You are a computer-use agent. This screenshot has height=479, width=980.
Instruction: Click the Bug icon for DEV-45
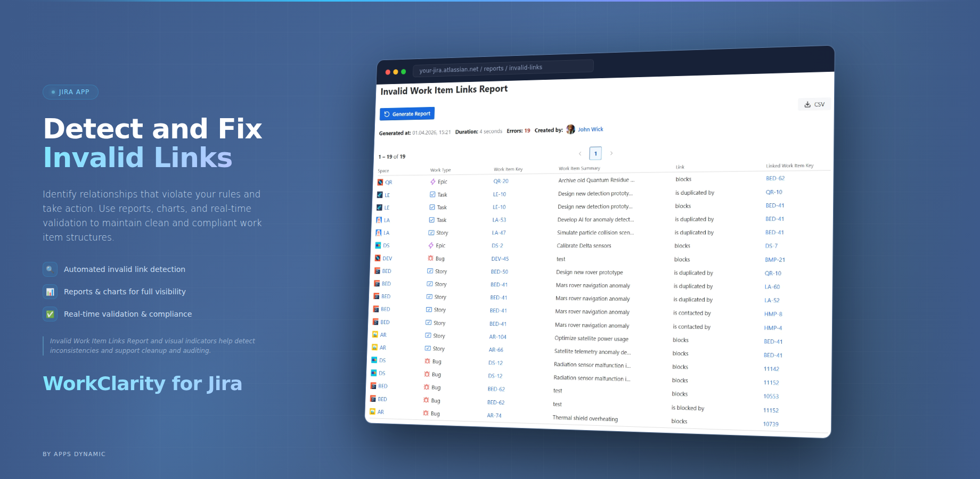click(x=431, y=258)
